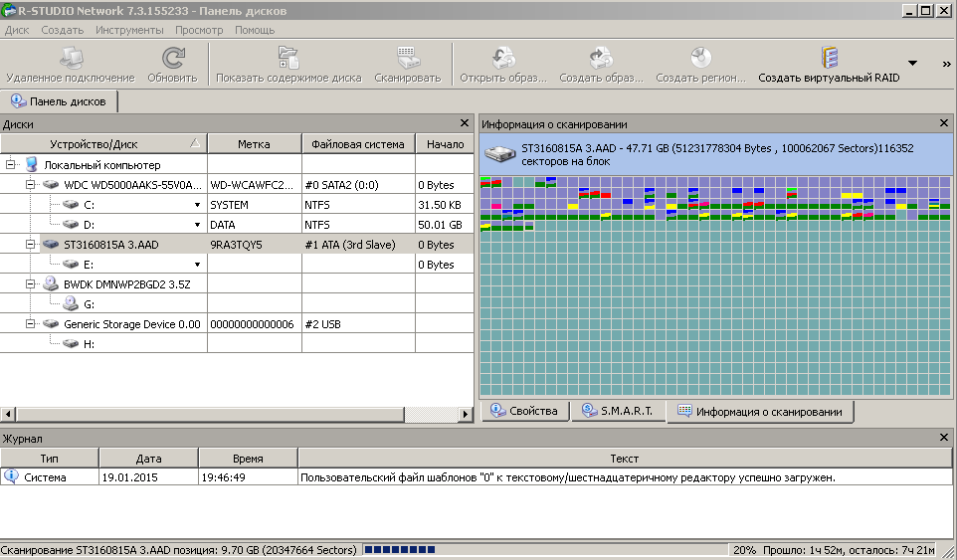957x560 pixels.
Task: Click the scan info header drive icon
Action: point(499,154)
